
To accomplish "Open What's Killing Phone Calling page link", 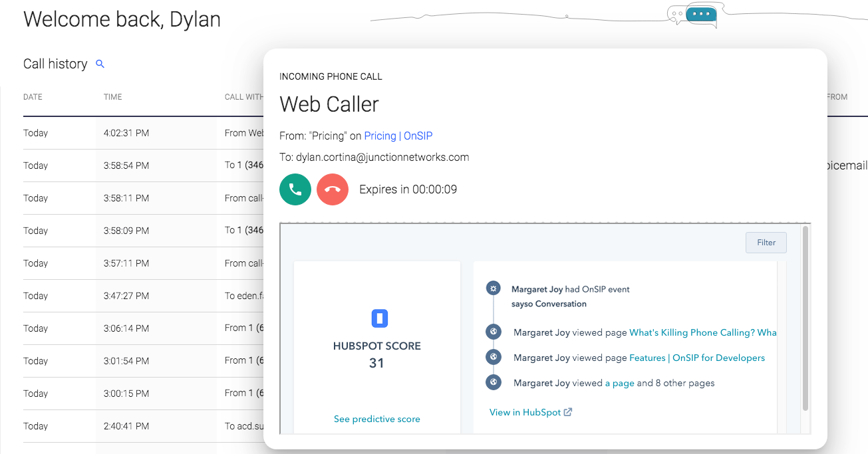I will [x=702, y=332].
